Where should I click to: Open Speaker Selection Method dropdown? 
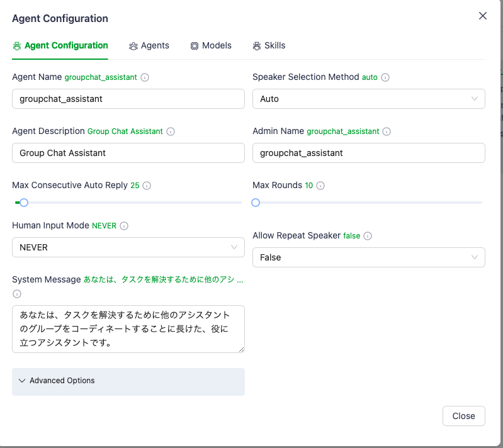tap(368, 99)
